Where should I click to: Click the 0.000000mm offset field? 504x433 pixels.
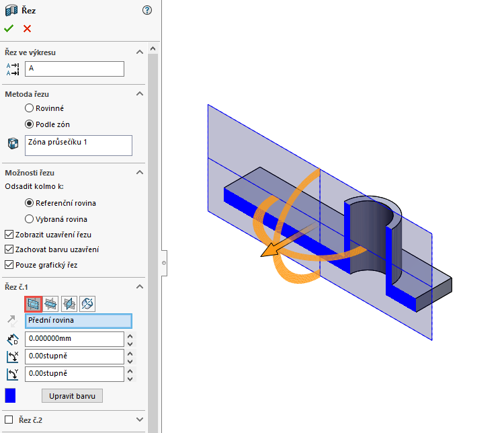pos(75,339)
